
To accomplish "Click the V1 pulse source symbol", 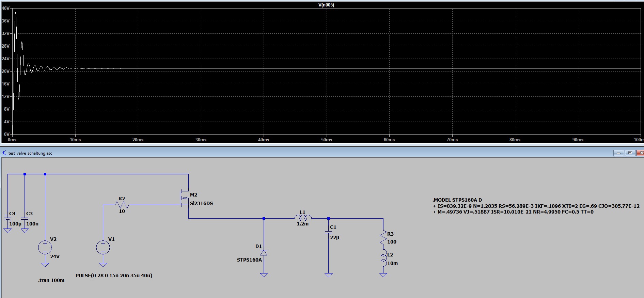I will (103, 248).
